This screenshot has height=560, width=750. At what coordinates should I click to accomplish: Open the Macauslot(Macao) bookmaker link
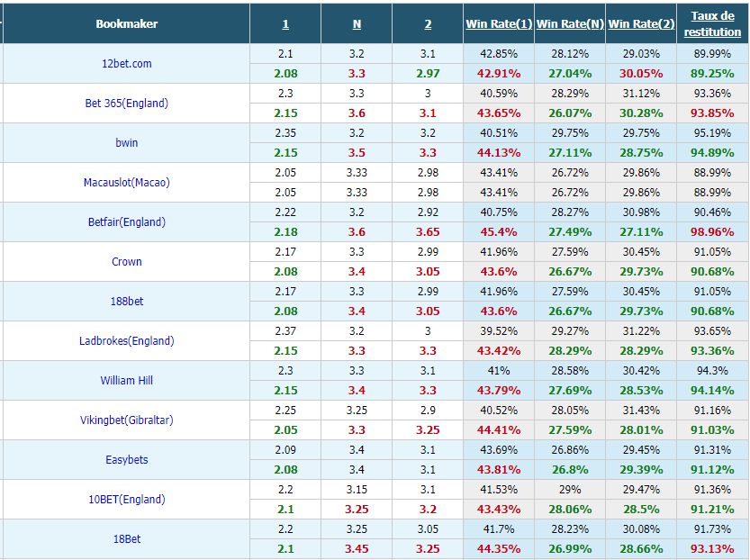(x=127, y=183)
